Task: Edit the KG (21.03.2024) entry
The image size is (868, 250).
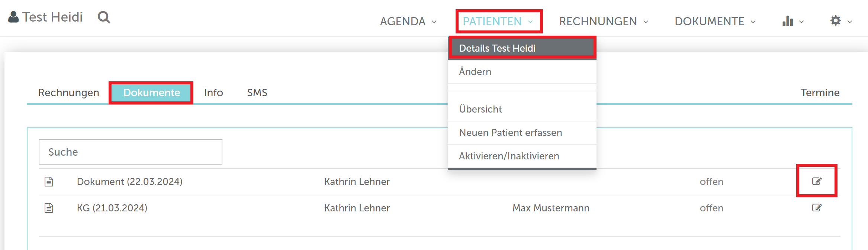Action: point(817,208)
